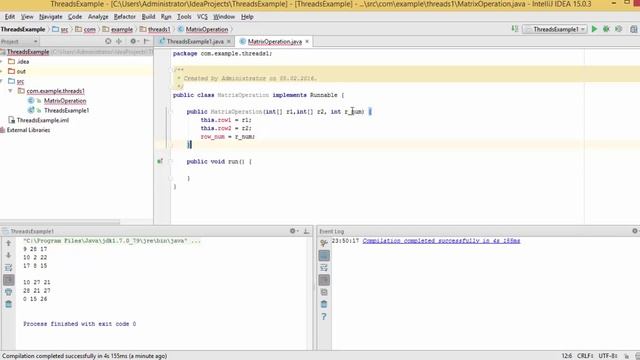Screen dimensions: 640x360
Task: Select ThreadsExample1 class in project tree
Action: [67, 111]
